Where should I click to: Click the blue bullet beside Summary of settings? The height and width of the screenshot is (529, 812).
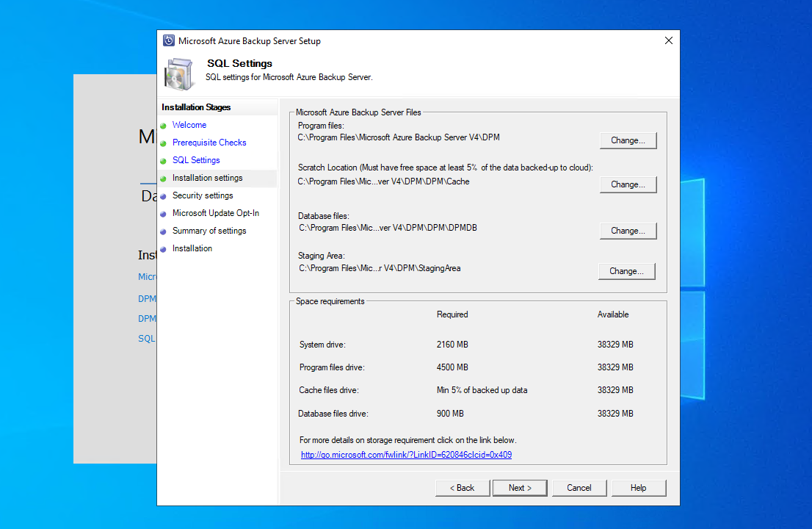click(x=163, y=231)
